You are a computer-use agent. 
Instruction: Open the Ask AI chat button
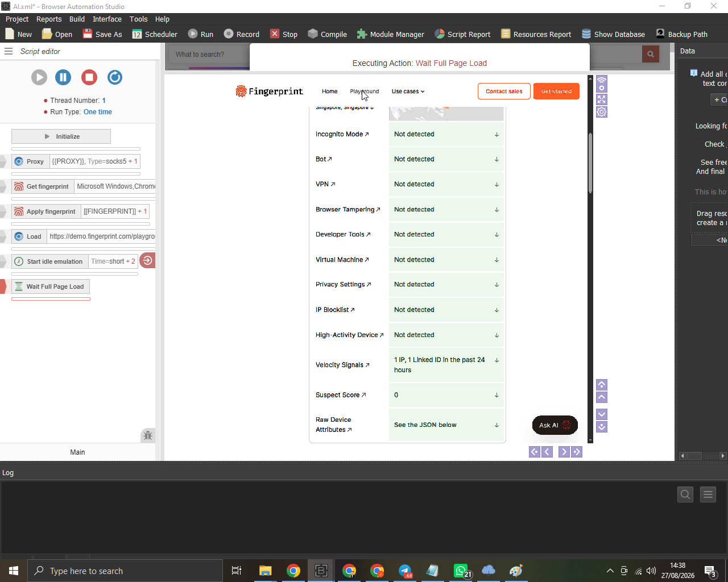(x=555, y=425)
